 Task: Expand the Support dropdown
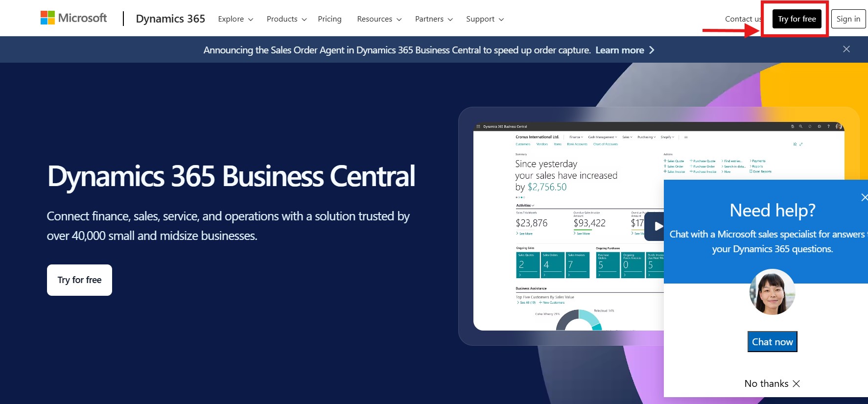click(485, 19)
